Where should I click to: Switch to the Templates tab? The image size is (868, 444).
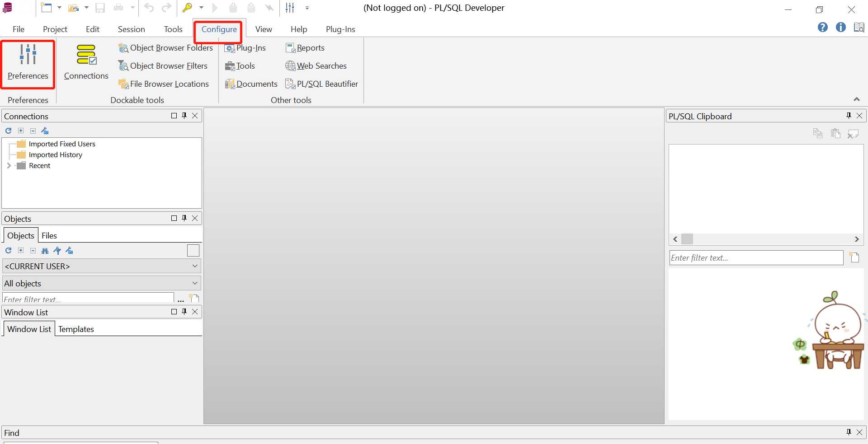click(x=76, y=329)
